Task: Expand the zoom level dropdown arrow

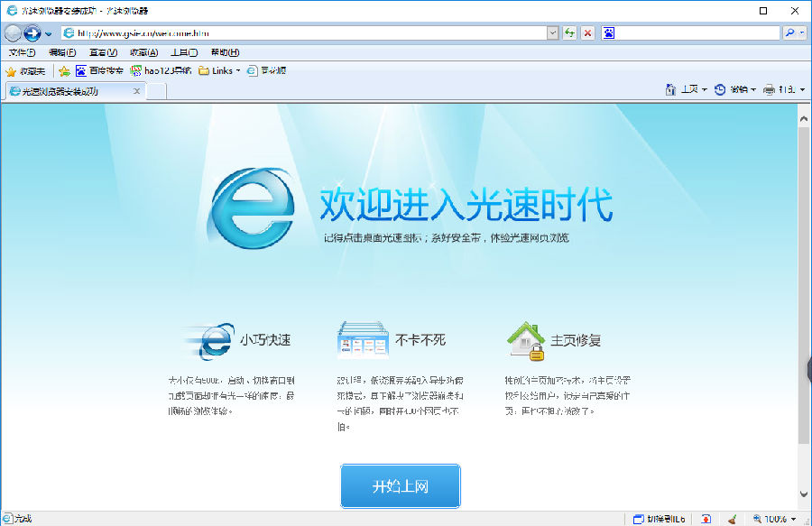Action: [793, 519]
